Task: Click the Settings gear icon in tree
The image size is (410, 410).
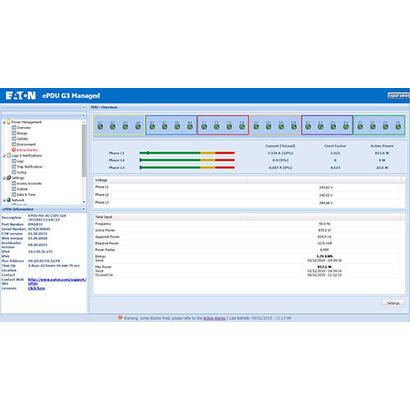Action: coord(9,178)
